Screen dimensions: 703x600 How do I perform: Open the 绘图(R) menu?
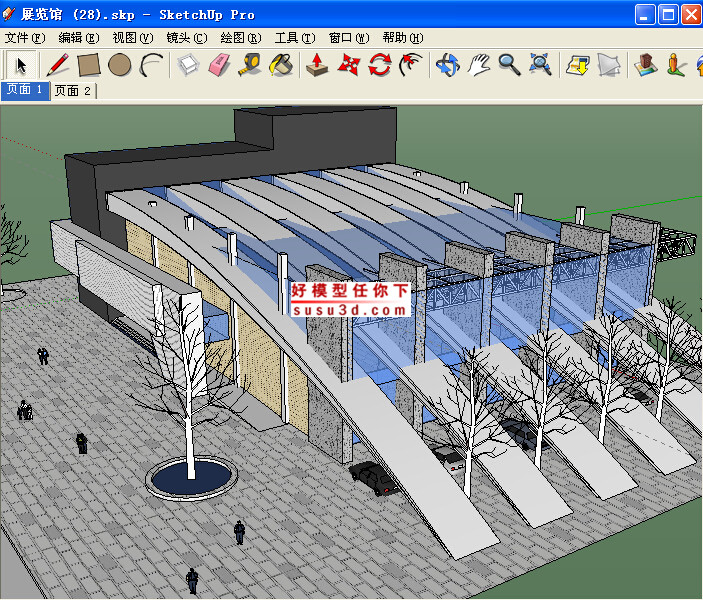click(241, 38)
